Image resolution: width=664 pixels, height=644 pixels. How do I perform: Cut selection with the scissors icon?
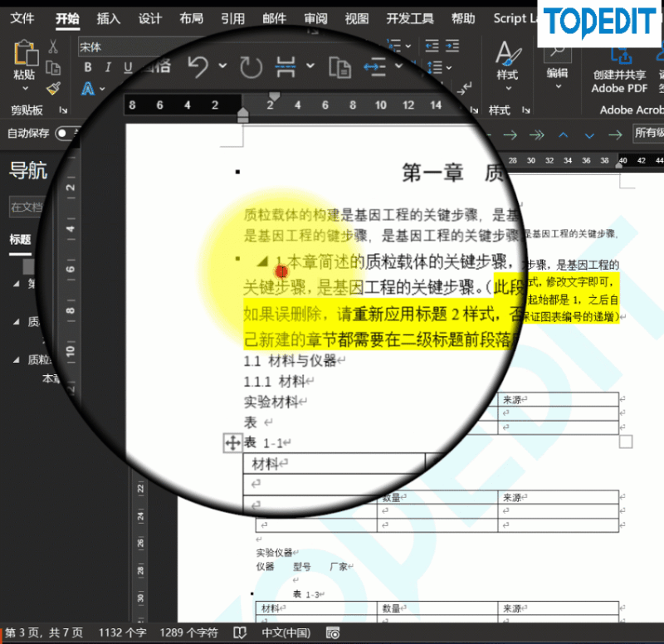pyautogui.click(x=53, y=46)
